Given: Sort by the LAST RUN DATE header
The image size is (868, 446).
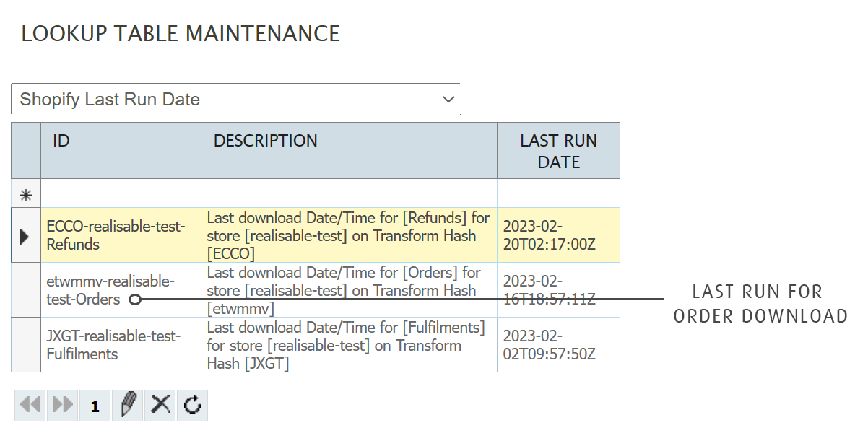Looking at the screenshot, I should [558, 151].
